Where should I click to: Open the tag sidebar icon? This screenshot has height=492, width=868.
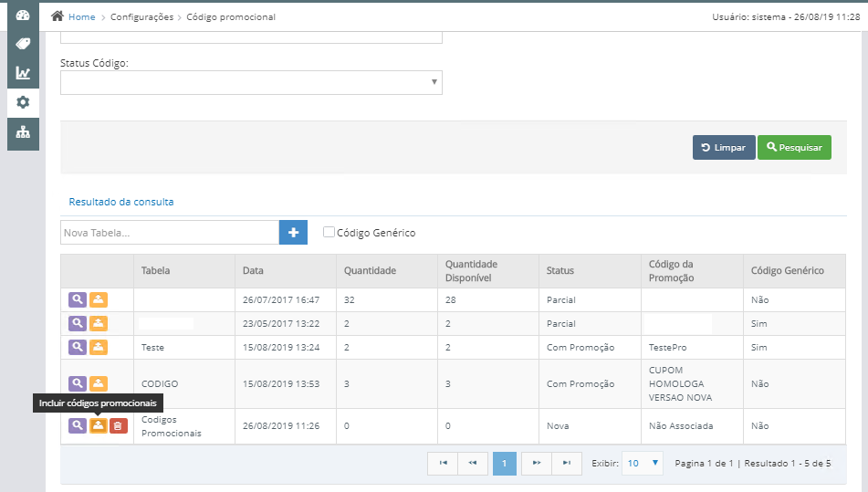pos(23,44)
